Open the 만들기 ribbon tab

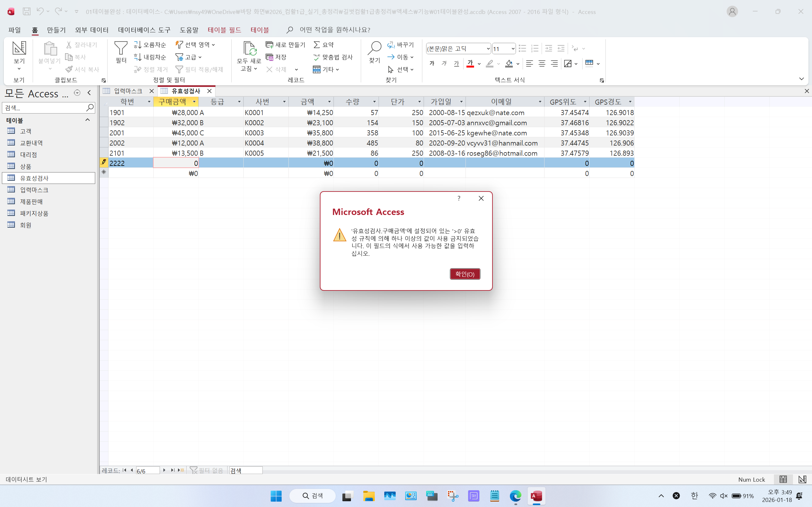point(56,30)
